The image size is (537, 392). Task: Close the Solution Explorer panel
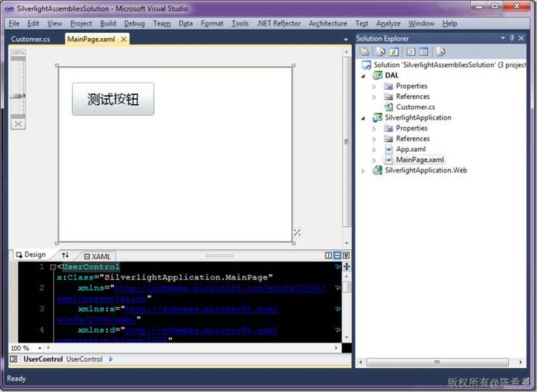click(x=521, y=38)
